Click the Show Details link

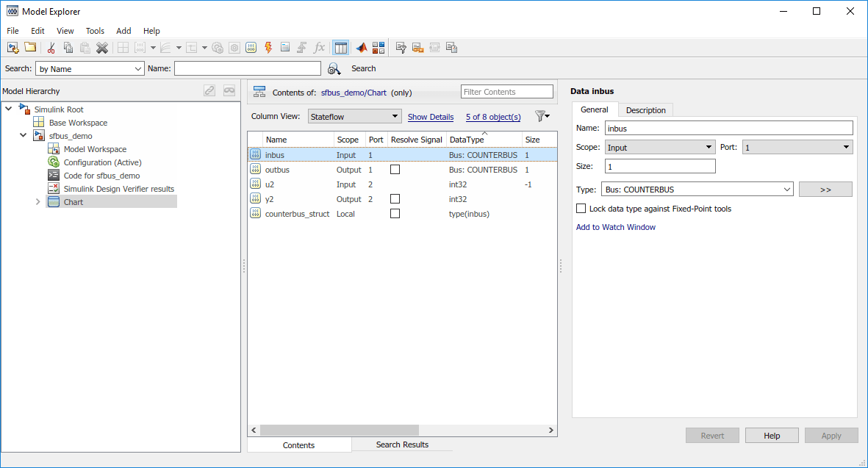tap(431, 117)
